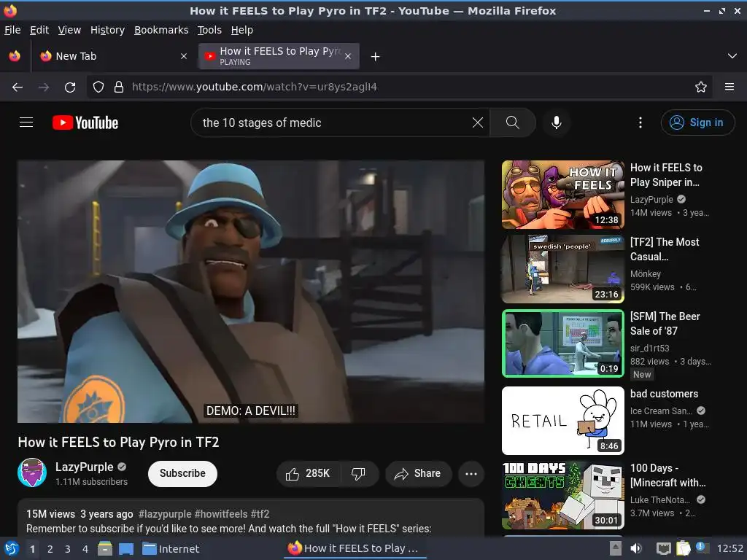Open the Firefox View pinned icon
Screen dimensions: 747x560
15,56
